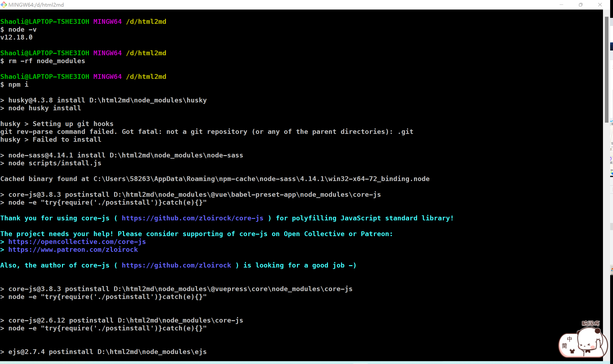Close the MINGW64 terminal window
The image size is (613, 364).
(600, 5)
